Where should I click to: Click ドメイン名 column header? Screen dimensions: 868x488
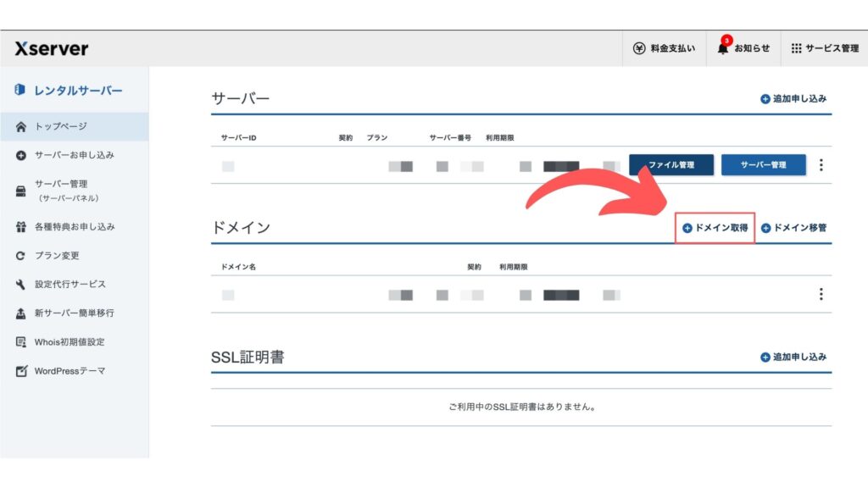pos(238,267)
